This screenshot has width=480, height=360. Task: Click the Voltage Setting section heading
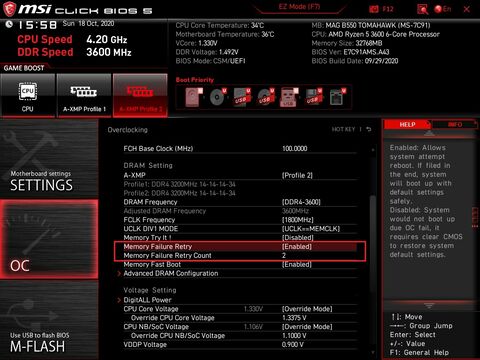tap(150, 290)
